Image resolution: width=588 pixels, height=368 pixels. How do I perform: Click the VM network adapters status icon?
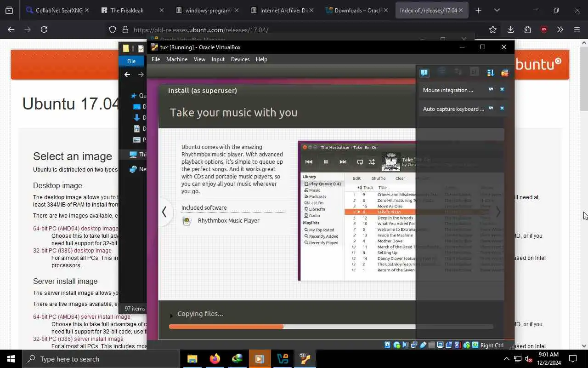[414, 345]
